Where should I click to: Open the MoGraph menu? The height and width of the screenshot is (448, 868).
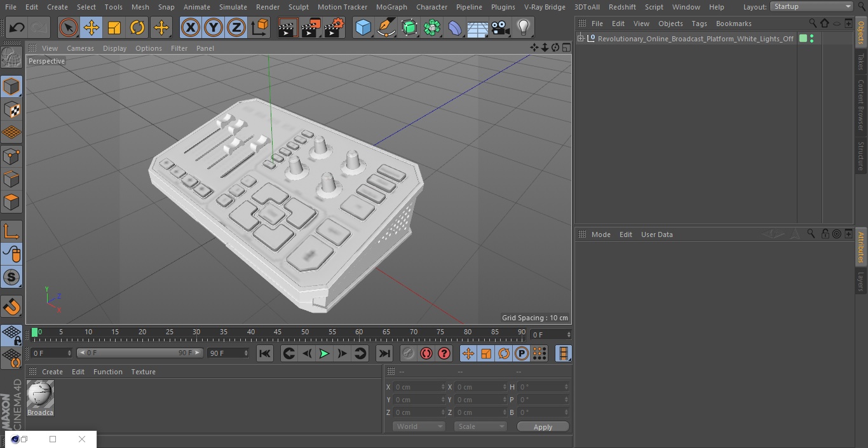[x=391, y=7]
